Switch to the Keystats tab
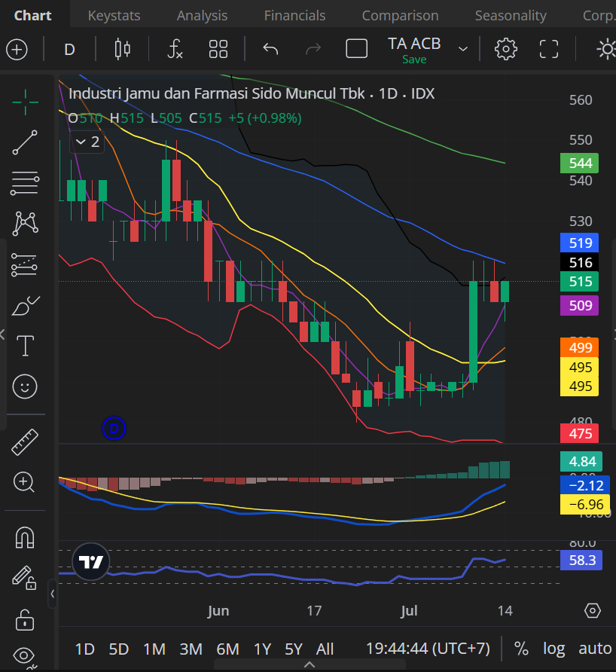616x672 pixels. pyautogui.click(x=114, y=15)
